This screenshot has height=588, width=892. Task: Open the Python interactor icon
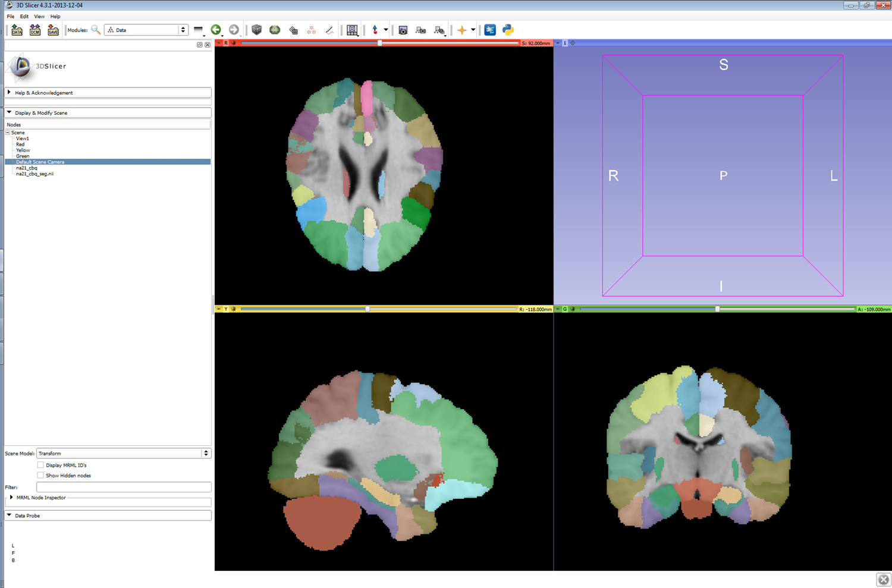[508, 30]
